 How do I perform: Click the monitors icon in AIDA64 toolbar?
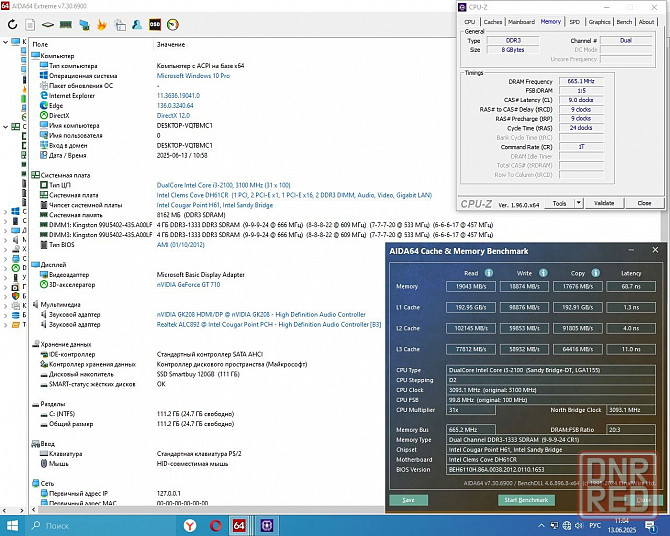click(x=84, y=25)
